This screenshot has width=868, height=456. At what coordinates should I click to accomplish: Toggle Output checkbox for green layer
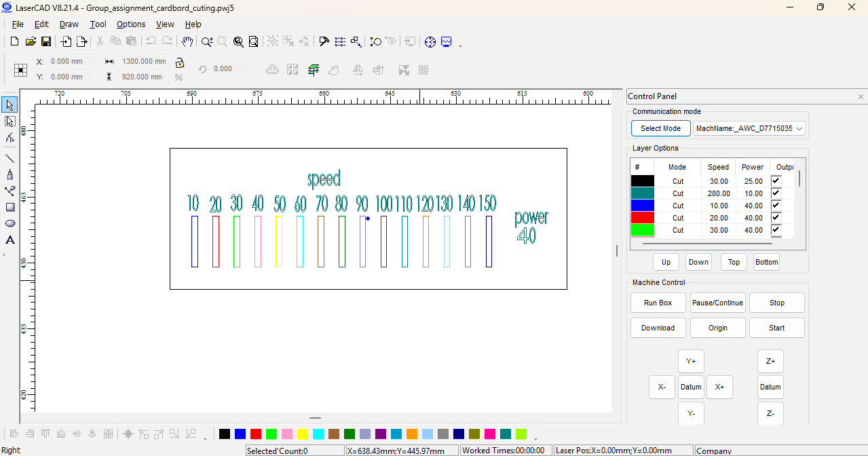[x=776, y=230]
